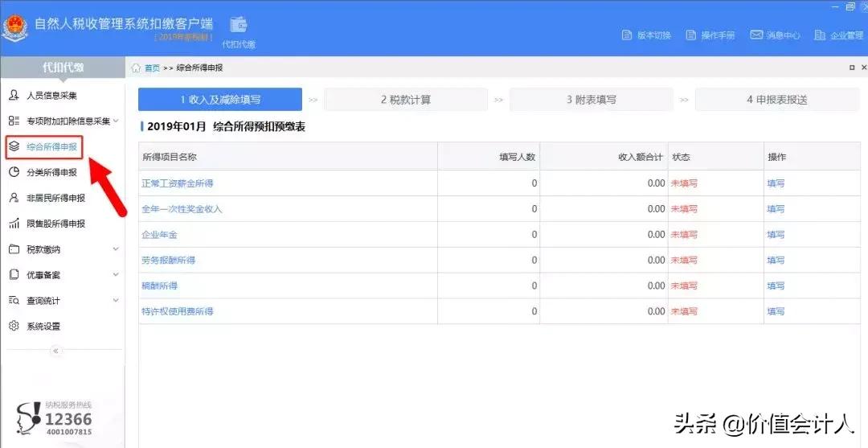Image resolution: width=868 pixels, height=448 pixels.
Task: Select step 4 申报表报送 tab
Action: [x=777, y=100]
